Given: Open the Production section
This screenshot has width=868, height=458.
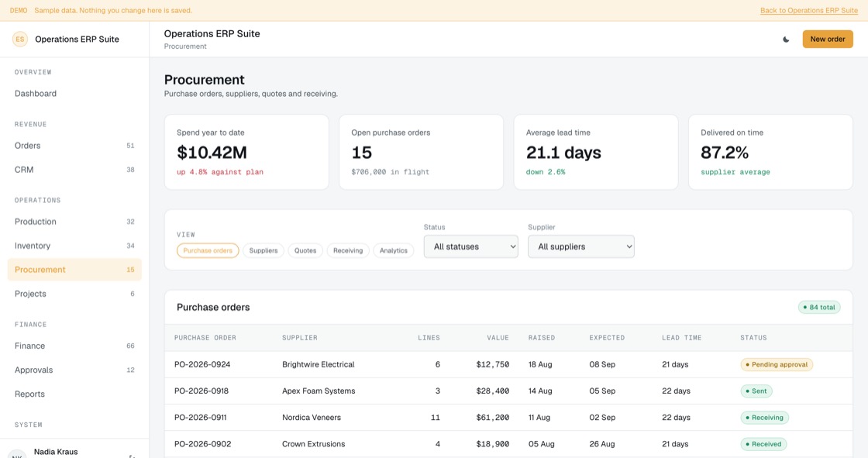Looking at the screenshot, I should pyautogui.click(x=74, y=222).
